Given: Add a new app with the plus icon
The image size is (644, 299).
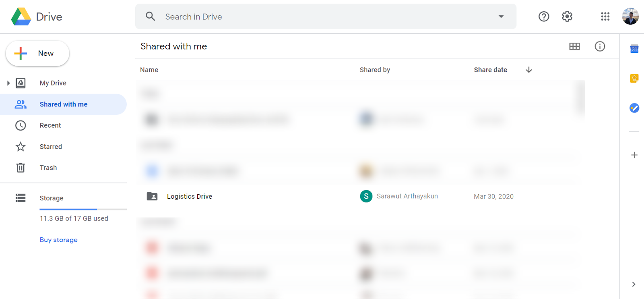Looking at the screenshot, I should tap(634, 155).
